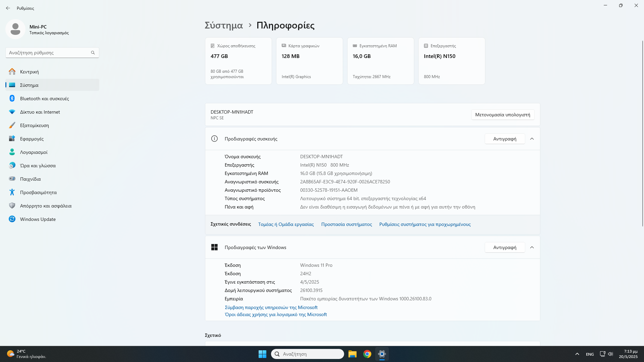The width and height of the screenshot is (644, 362).
Task: Click the Settings gear icon on taskbar
Action: coord(382,354)
